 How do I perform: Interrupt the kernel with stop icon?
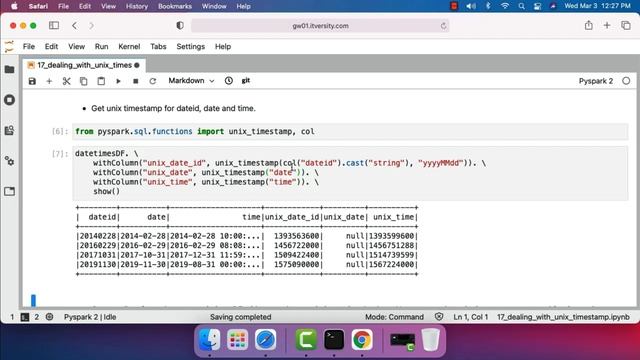point(136,81)
